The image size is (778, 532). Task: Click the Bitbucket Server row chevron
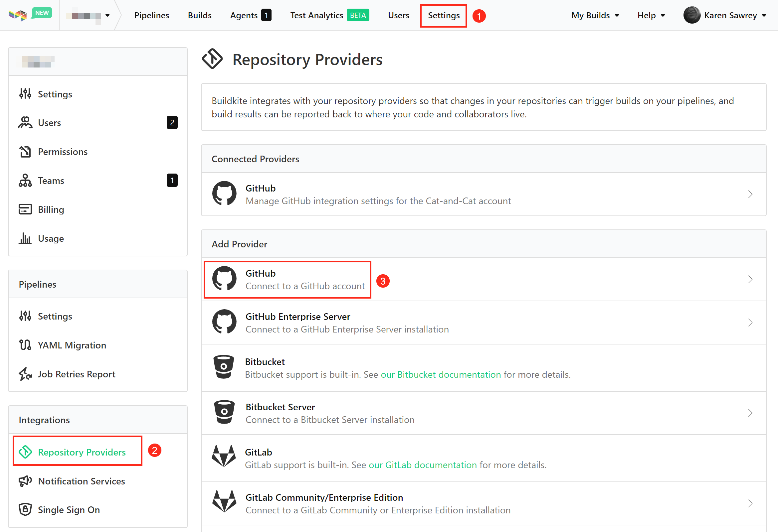[750, 413]
